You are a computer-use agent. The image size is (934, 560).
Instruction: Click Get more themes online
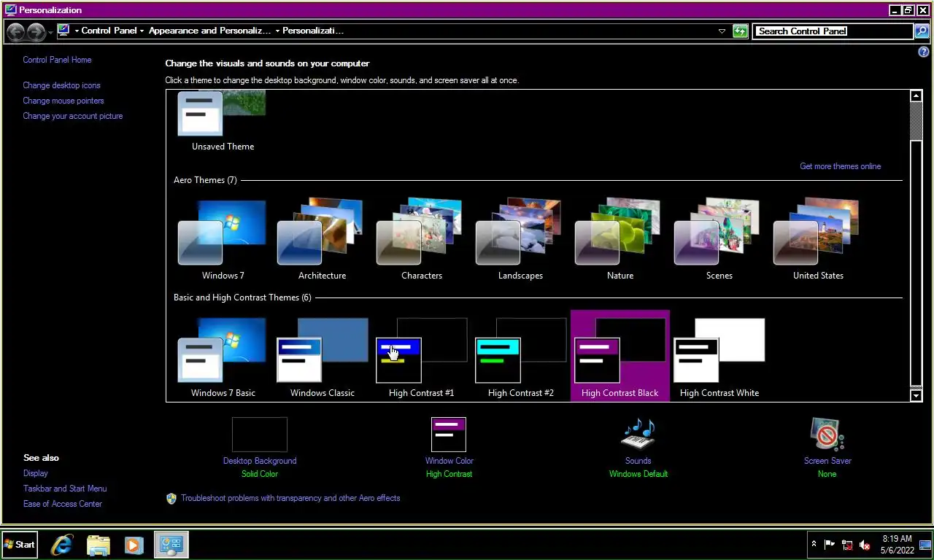pos(840,166)
